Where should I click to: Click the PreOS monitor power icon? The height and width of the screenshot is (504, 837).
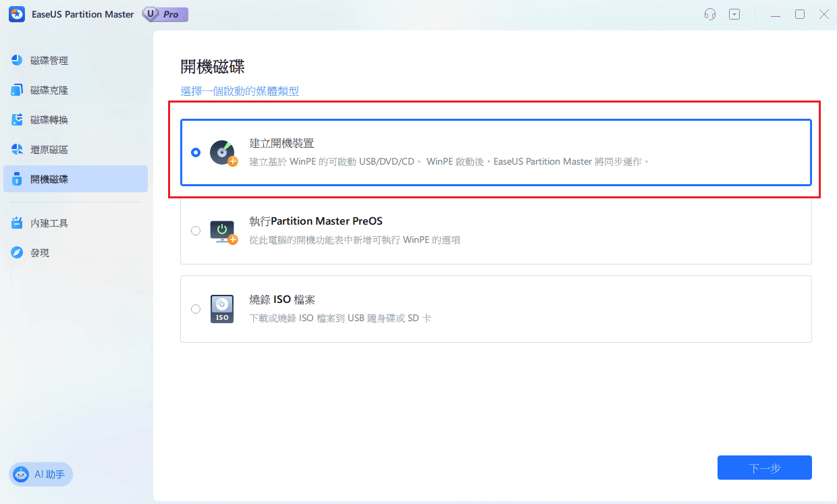tap(221, 230)
